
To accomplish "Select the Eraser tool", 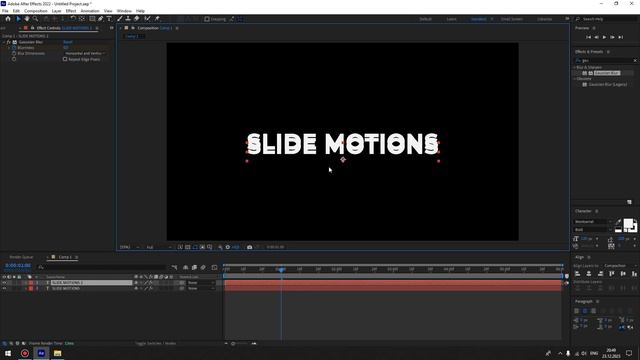I will tap(137, 19).
